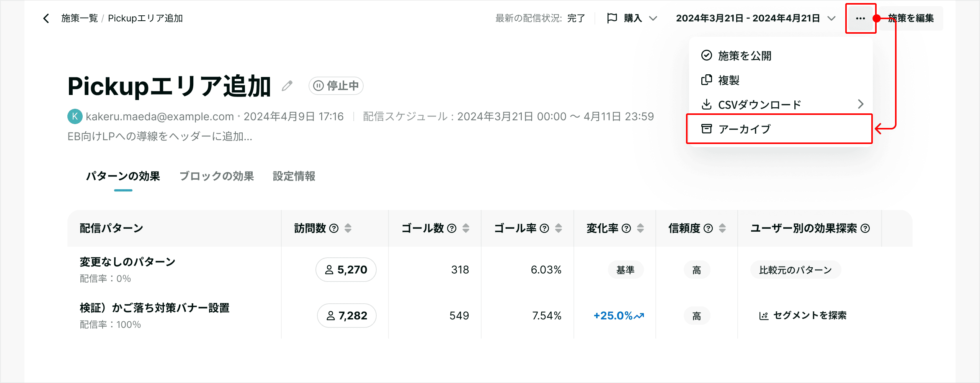Click help icon next to 信頼度
980x383 pixels.
coord(708,228)
